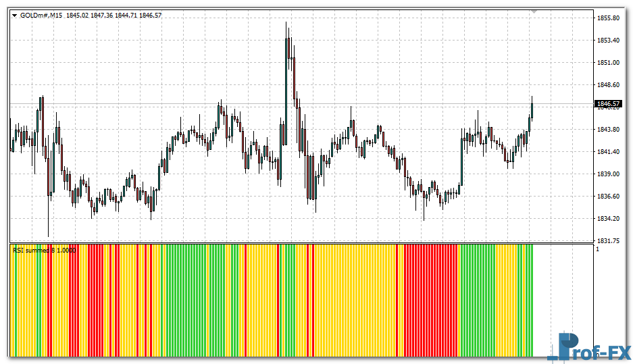Click the RSI summed indicator label
The image size is (633, 364).
point(44,250)
